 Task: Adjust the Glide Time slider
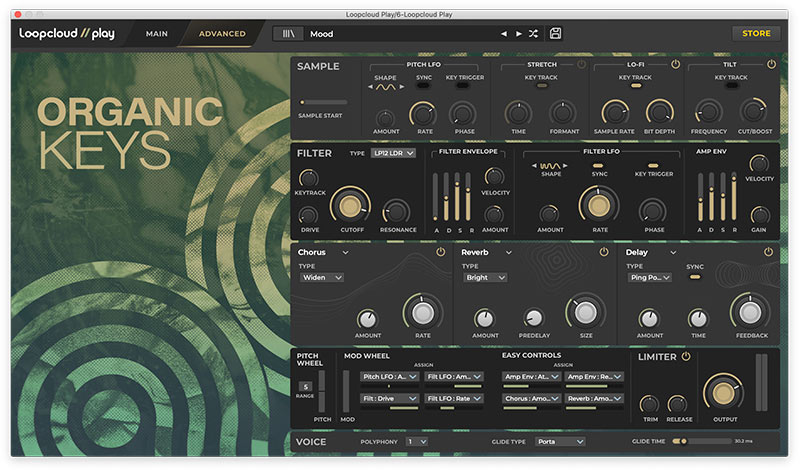(702, 441)
